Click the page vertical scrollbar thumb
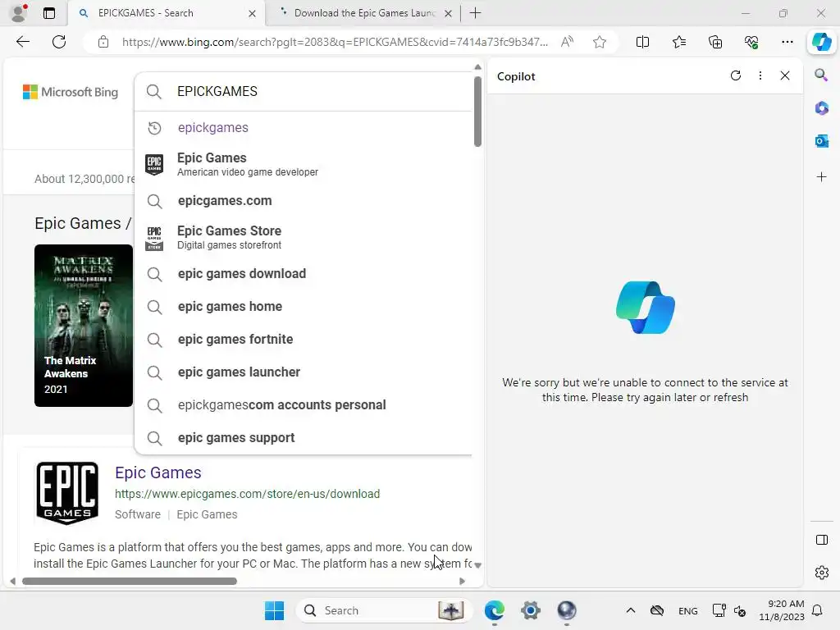 click(478, 112)
